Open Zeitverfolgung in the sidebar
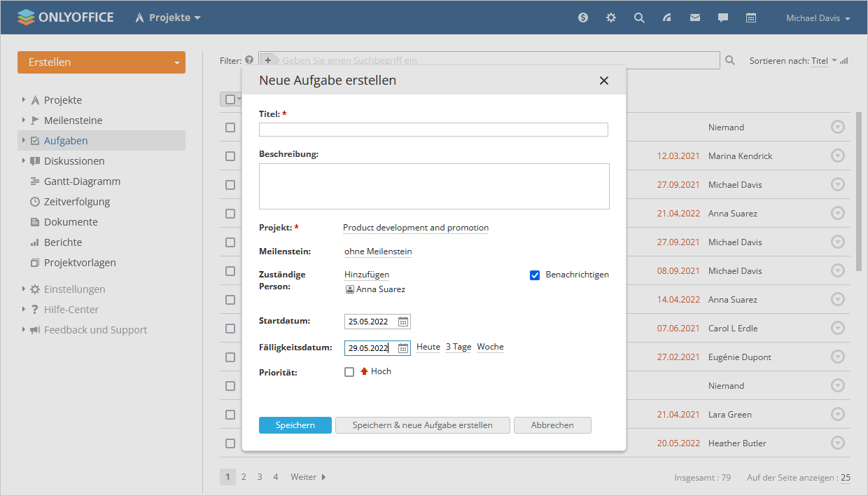Screen dimensions: 868x496 (77, 202)
